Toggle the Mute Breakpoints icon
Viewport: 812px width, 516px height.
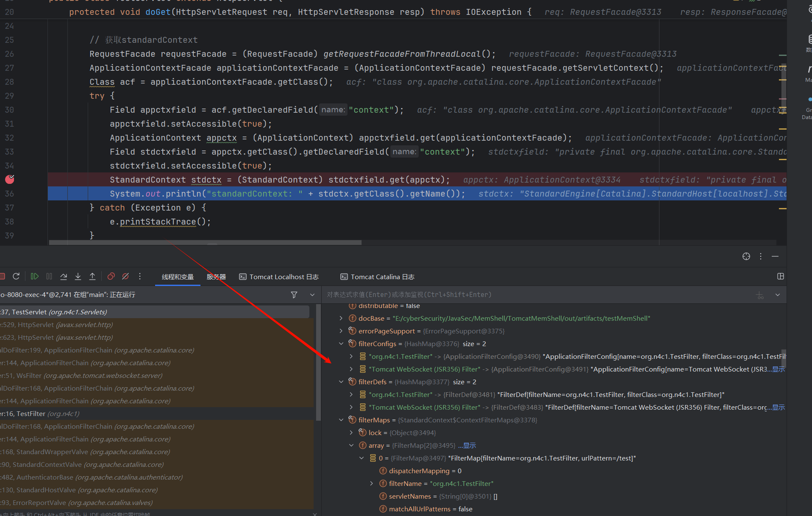[x=125, y=277]
